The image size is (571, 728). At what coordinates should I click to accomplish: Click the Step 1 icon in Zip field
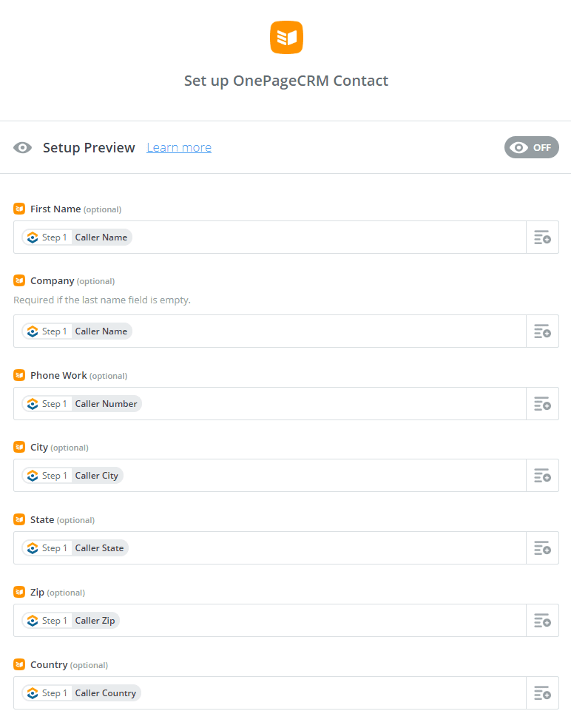click(x=33, y=621)
